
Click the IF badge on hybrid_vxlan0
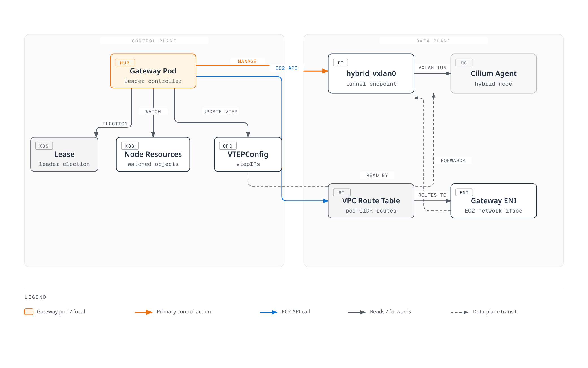point(340,63)
